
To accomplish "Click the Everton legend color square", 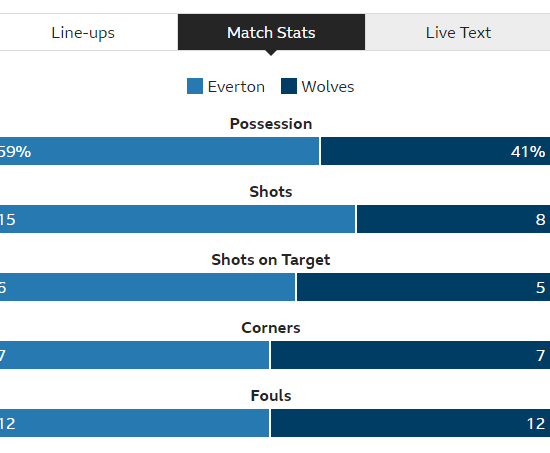I will (195, 86).
